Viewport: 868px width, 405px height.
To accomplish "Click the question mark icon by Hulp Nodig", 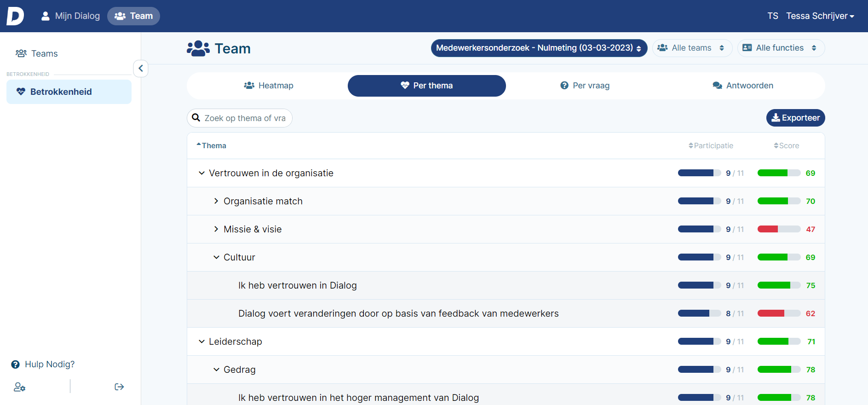I will pos(15,364).
